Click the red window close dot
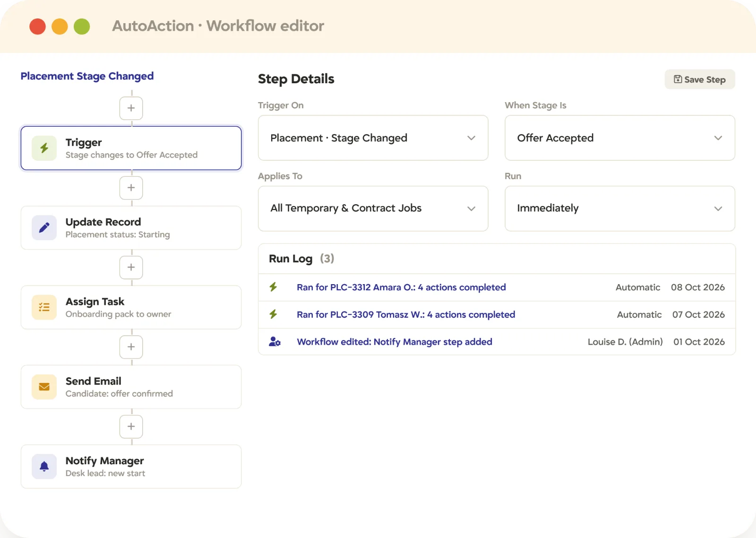 pyautogui.click(x=37, y=26)
